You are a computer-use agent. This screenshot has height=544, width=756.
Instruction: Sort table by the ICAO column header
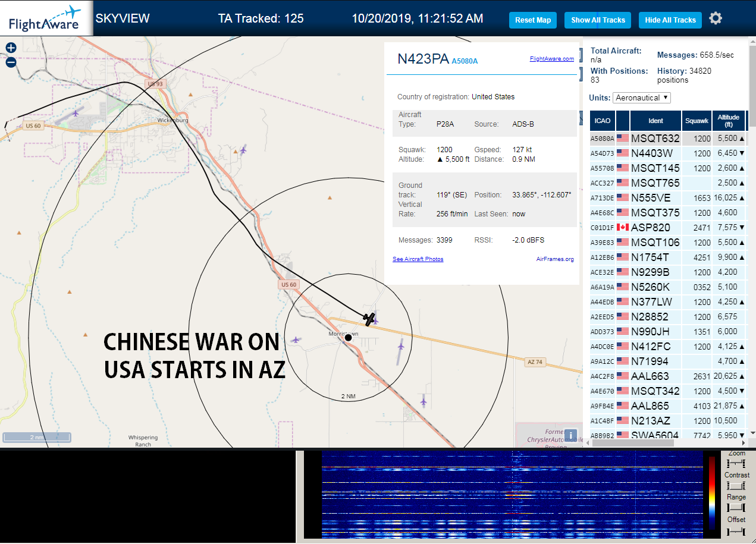[x=603, y=121]
